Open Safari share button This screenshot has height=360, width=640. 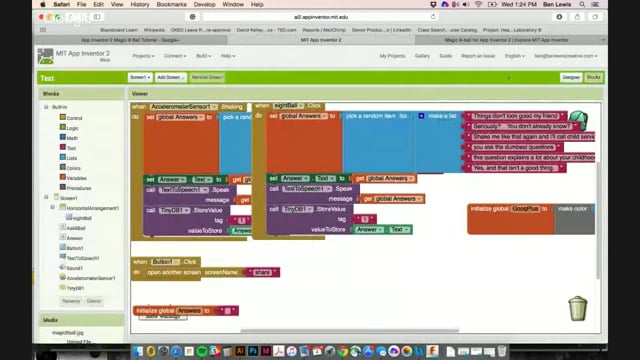[x=577, y=17]
